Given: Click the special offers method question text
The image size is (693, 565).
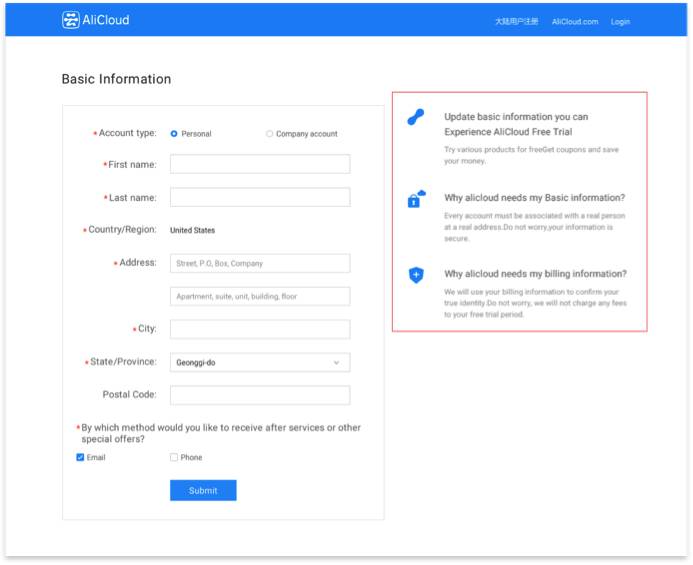Looking at the screenshot, I should coord(221,433).
